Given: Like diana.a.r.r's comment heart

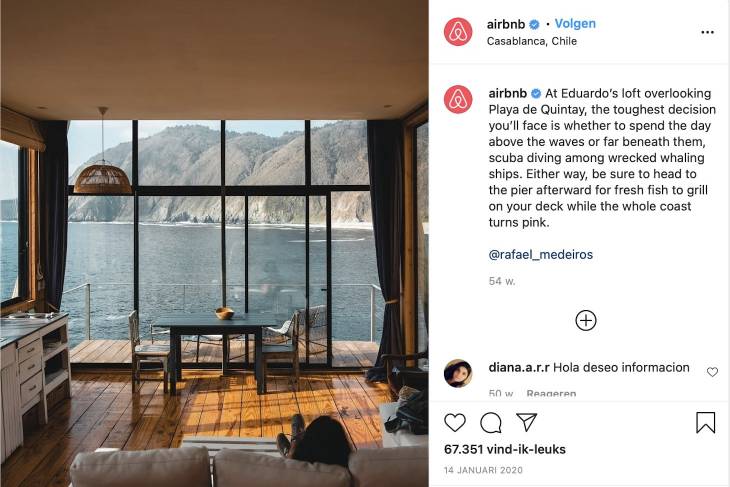Looking at the screenshot, I should (x=712, y=372).
